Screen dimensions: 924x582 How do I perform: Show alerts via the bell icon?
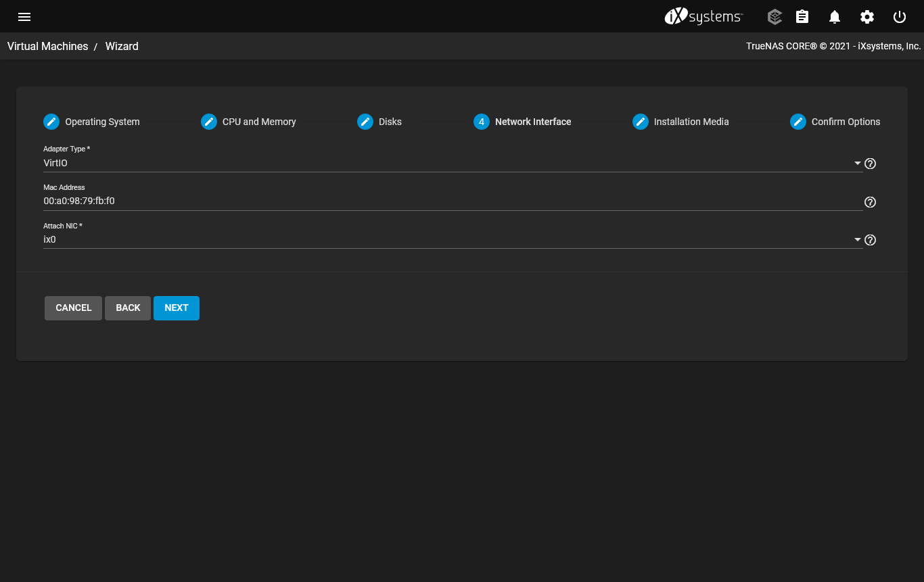point(835,17)
